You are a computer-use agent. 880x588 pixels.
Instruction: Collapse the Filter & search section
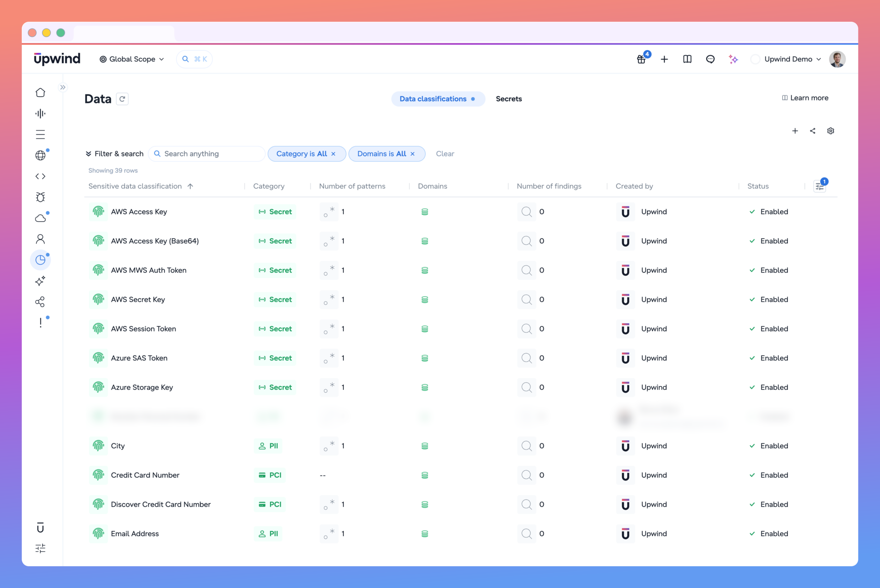(114, 154)
